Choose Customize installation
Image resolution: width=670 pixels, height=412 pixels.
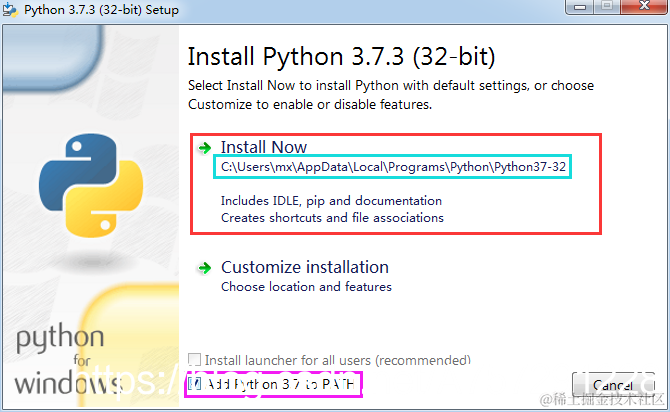[x=305, y=268]
